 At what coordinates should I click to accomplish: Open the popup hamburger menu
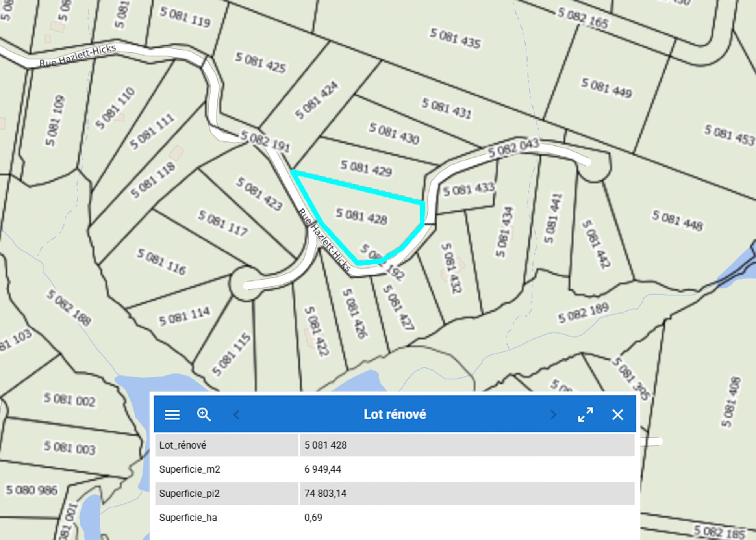tap(172, 414)
